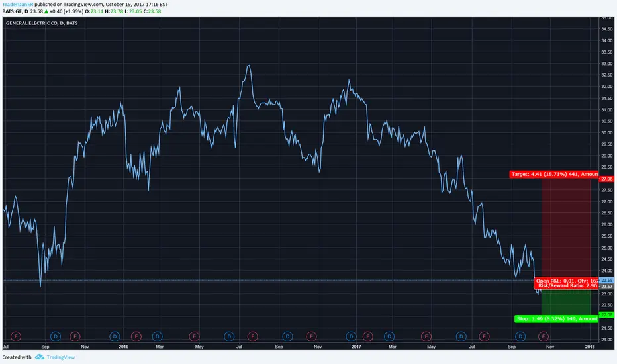This screenshot has height=364, width=617.
Task: Click the dividend D marker above the Mar 2017 label
Action: coord(389,336)
